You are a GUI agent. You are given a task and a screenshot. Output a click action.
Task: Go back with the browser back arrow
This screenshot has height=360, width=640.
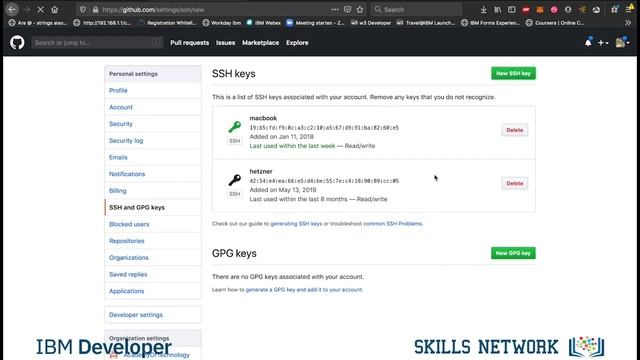tap(12, 9)
